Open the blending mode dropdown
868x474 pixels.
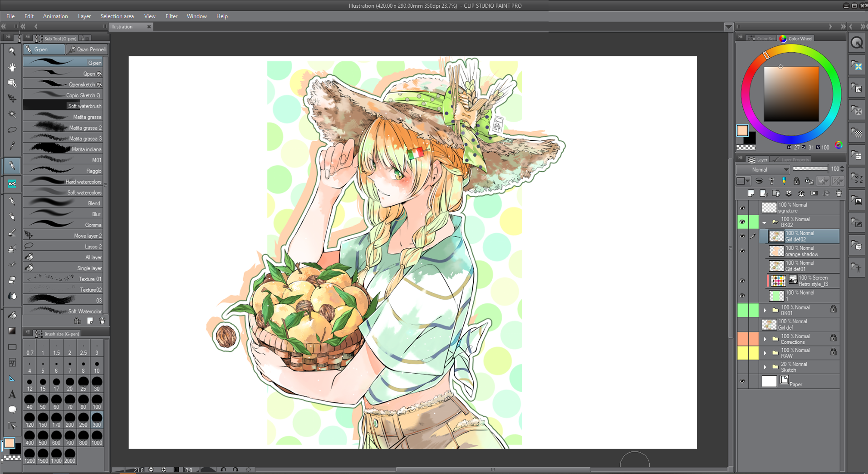coord(763,169)
